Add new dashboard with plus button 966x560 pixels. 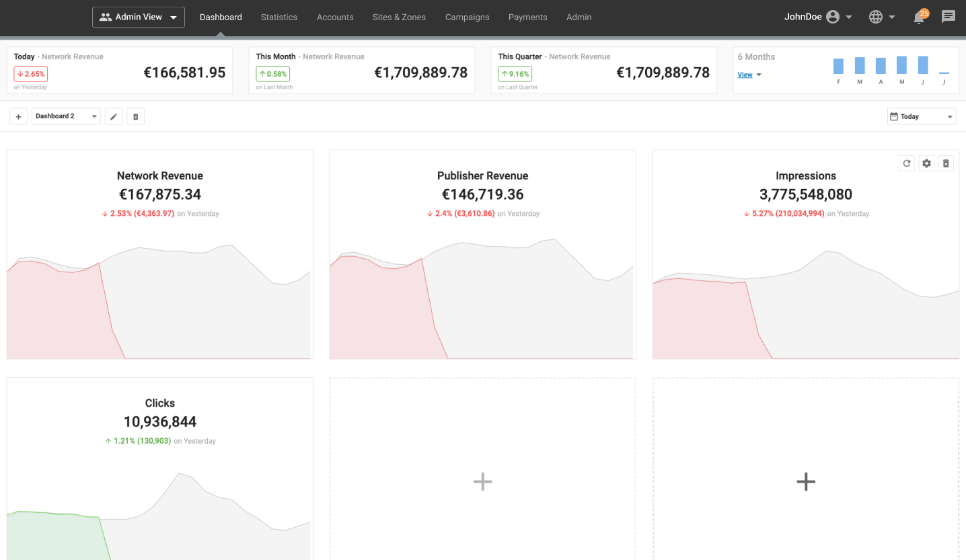tap(19, 116)
